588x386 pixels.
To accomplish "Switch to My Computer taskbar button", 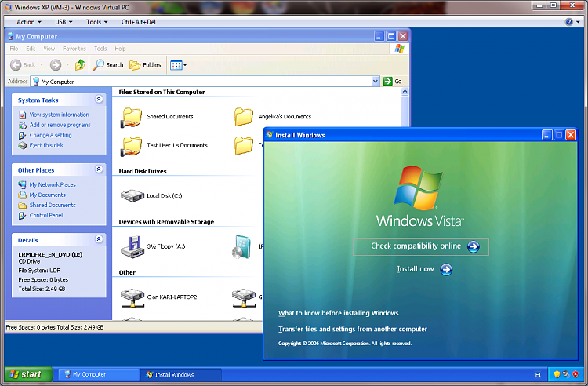I will [99, 374].
